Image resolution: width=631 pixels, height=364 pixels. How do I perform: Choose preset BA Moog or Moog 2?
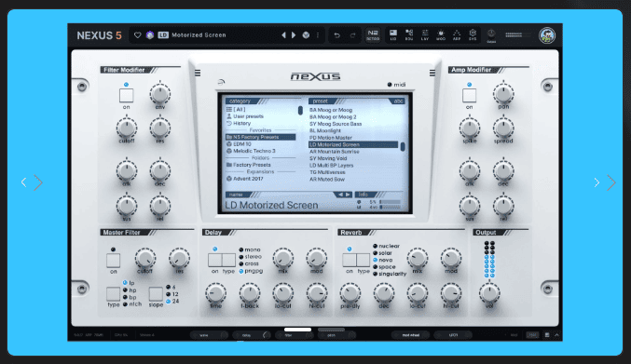(x=333, y=117)
